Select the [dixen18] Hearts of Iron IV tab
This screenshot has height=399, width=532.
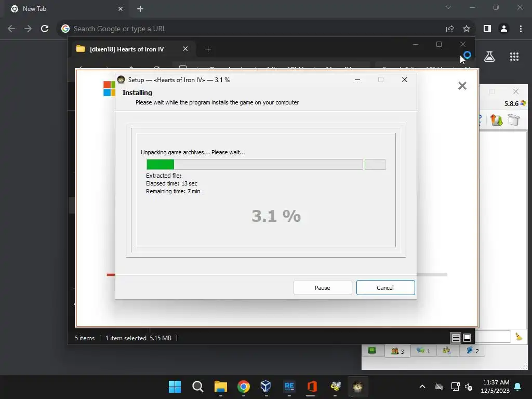134,49
